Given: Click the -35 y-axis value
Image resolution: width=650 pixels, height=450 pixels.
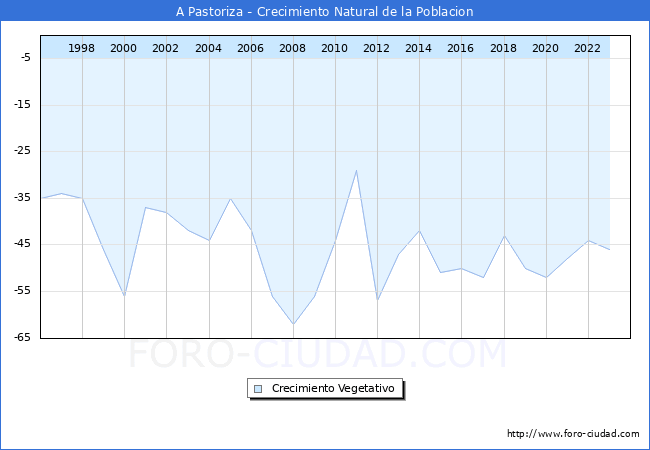Looking at the screenshot, I should pos(22,197).
